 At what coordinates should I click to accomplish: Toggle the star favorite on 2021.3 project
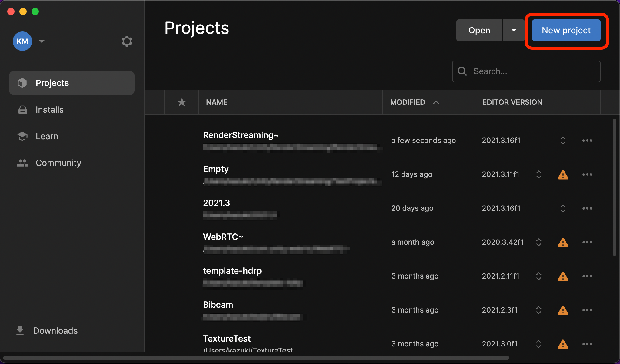(x=181, y=208)
